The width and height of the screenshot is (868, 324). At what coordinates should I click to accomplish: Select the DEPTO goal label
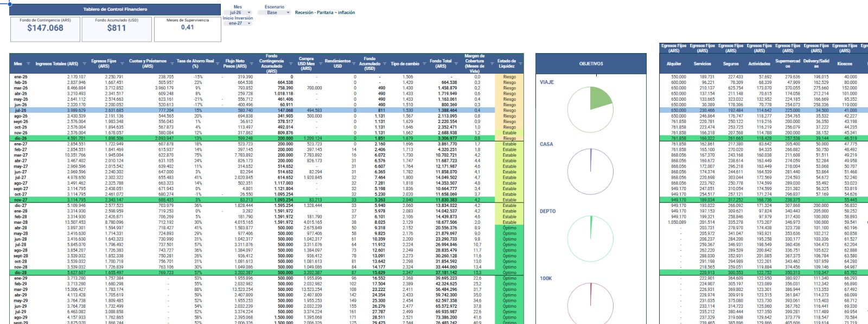(548, 211)
